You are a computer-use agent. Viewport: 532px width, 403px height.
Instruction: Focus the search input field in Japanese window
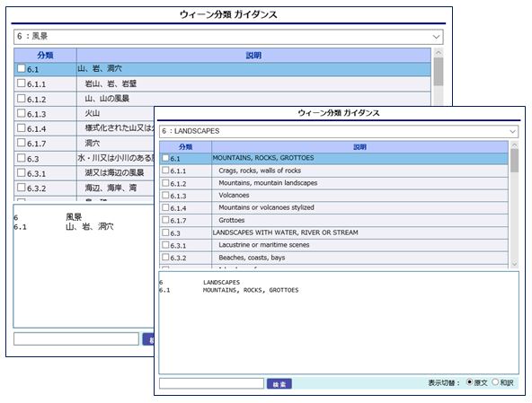(x=76, y=338)
